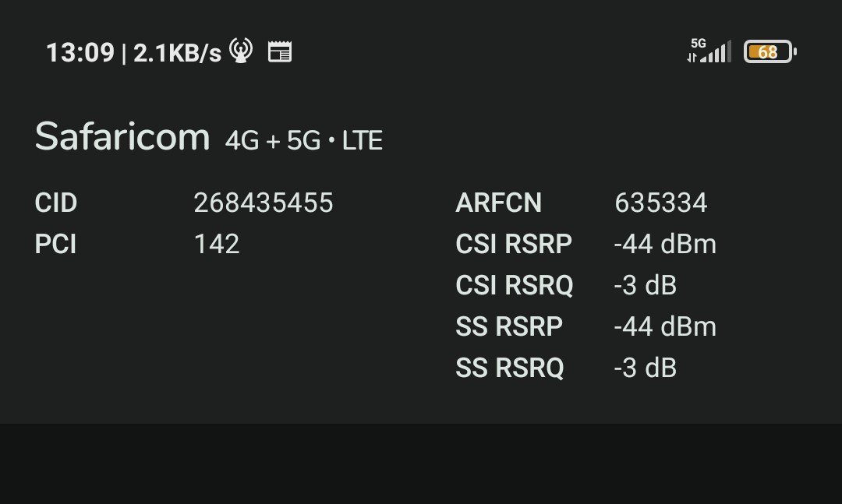Tap the cell tower status icon
The width and height of the screenshot is (842, 504).
tap(241, 51)
